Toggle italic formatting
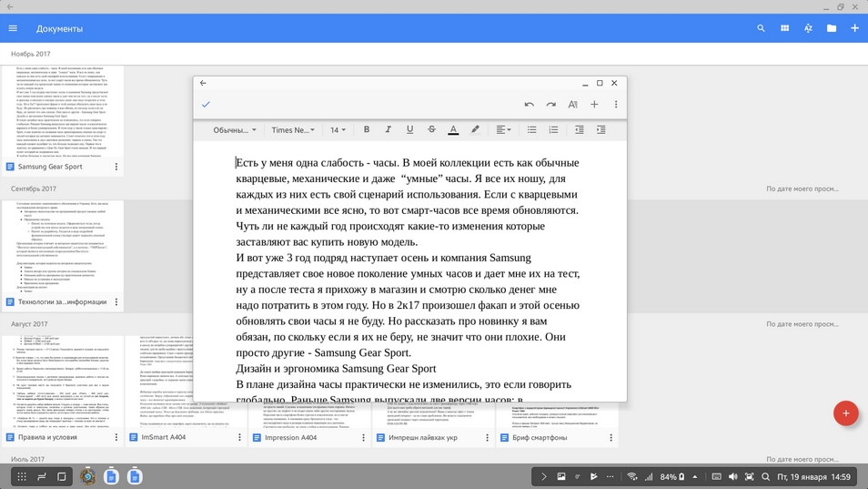 (x=389, y=129)
